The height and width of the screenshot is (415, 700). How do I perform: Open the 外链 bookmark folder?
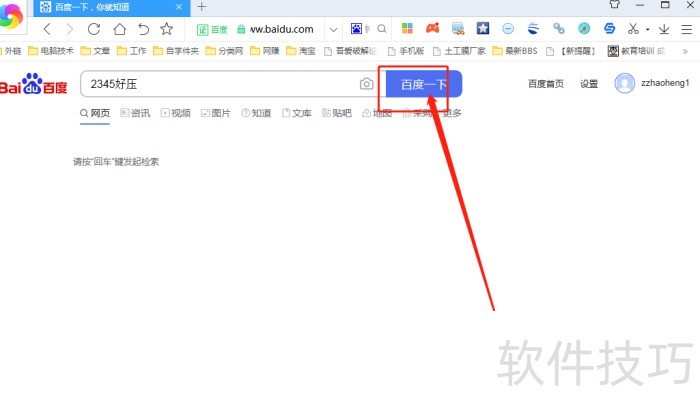(x=11, y=51)
